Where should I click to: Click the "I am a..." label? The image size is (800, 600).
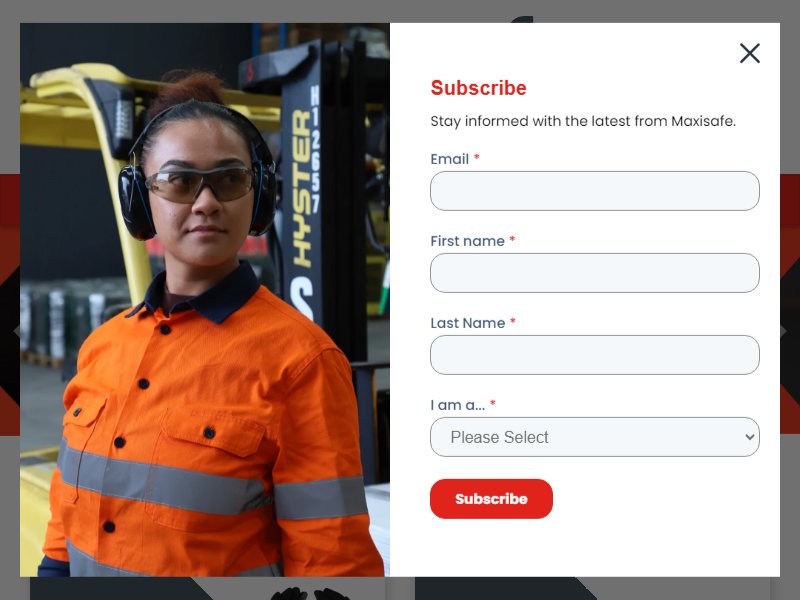(x=458, y=406)
